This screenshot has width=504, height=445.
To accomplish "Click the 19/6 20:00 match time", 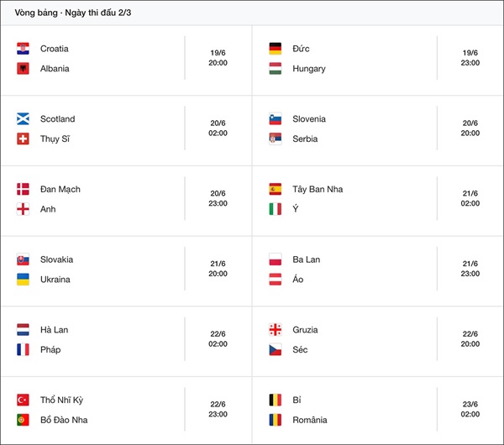I will point(218,58).
